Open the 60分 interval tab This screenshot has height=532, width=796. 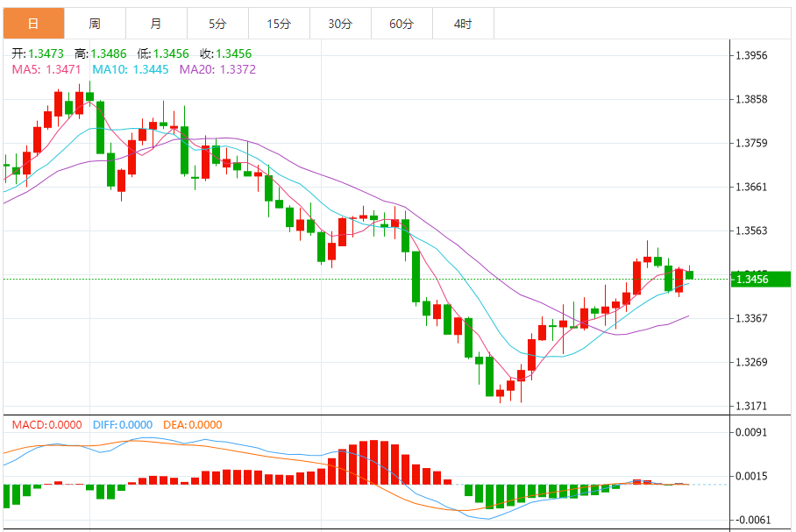402,24
